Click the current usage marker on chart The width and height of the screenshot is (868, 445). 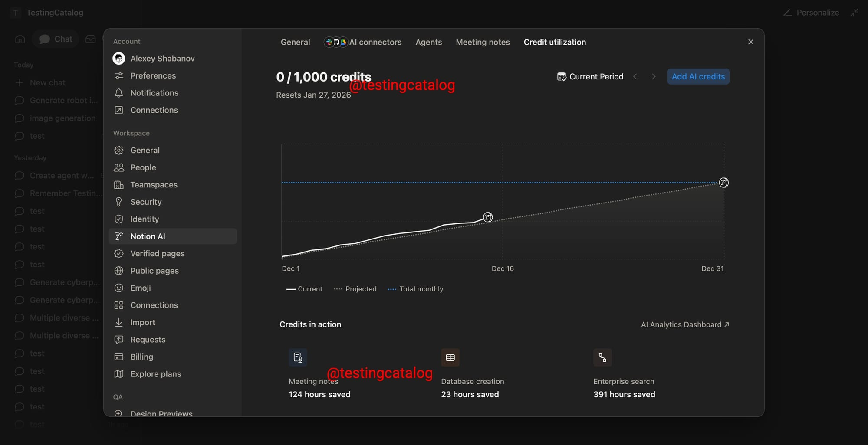488,217
